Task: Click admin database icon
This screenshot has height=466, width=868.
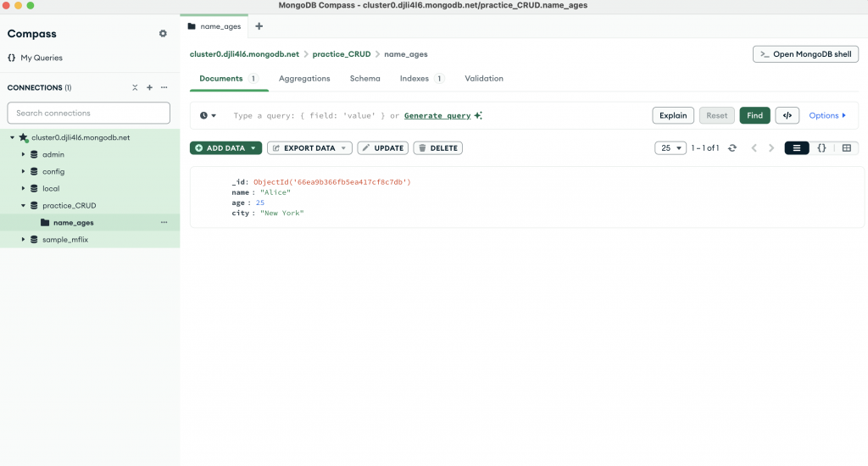Action: pos(34,154)
